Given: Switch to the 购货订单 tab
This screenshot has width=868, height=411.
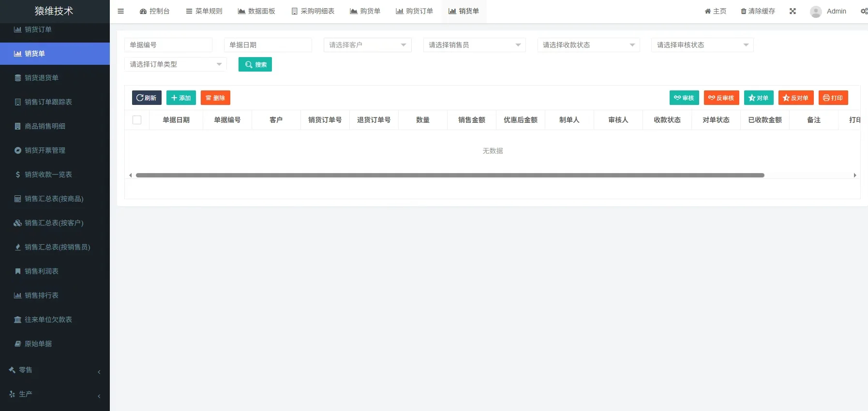Looking at the screenshot, I should [x=415, y=11].
